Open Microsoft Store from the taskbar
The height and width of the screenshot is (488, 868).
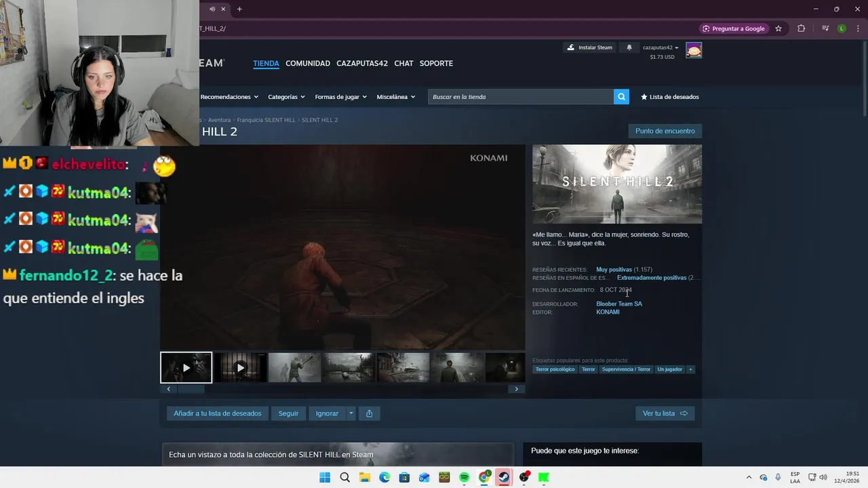(404, 477)
